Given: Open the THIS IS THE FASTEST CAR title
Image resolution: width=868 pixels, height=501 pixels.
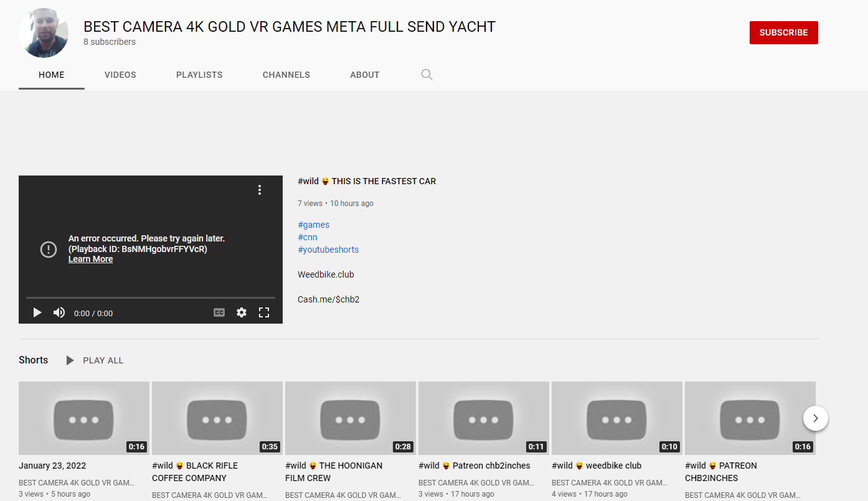Looking at the screenshot, I should pos(367,181).
